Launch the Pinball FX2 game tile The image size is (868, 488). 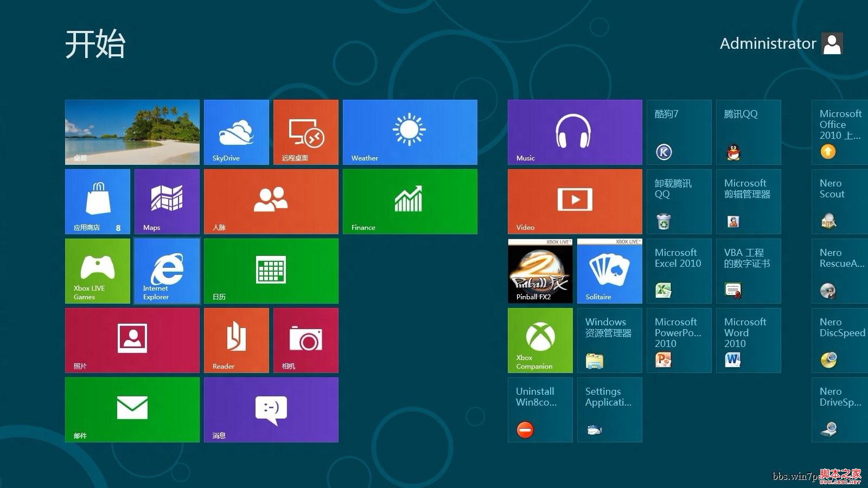540,271
